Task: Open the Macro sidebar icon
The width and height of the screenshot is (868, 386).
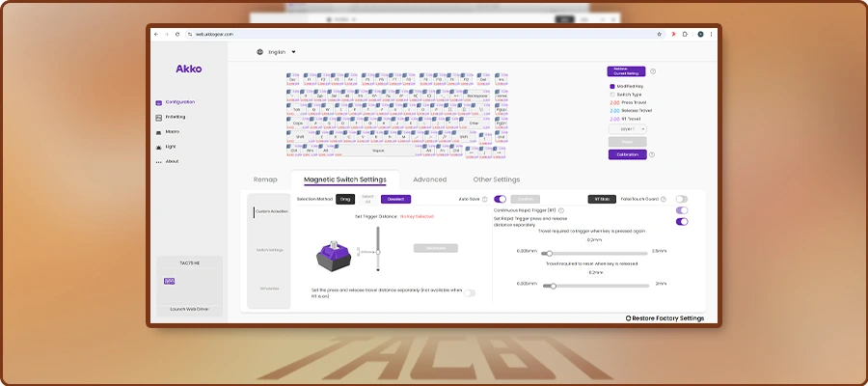Action: coord(159,132)
